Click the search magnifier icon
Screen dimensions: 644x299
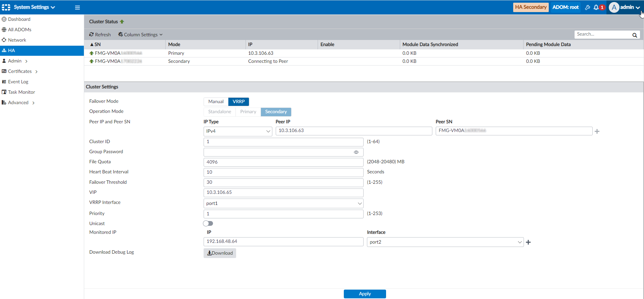click(x=635, y=35)
